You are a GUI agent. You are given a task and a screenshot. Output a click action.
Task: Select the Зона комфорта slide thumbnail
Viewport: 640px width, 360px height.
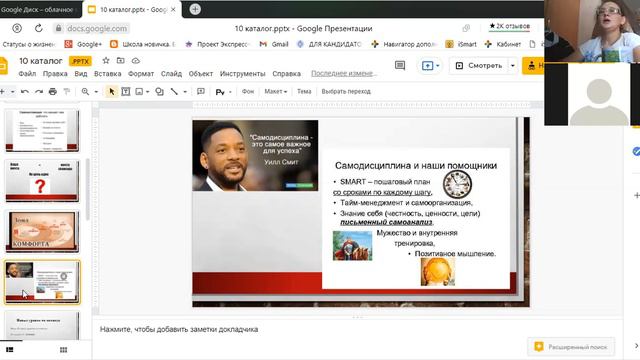tap(42, 231)
